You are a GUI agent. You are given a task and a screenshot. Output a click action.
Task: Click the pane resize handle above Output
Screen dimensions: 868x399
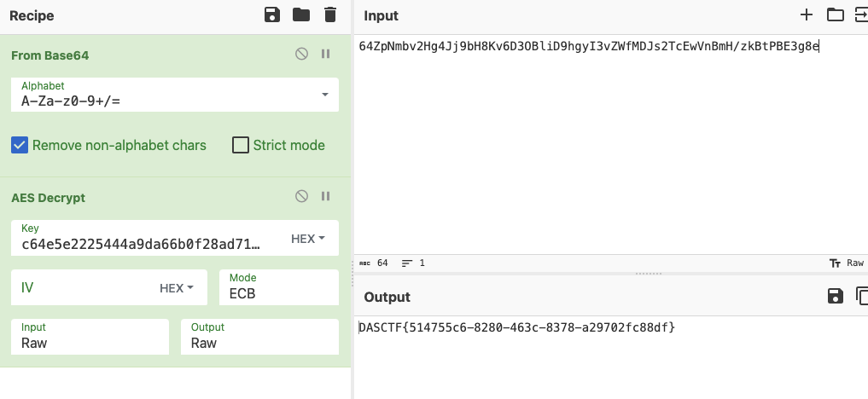click(649, 274)
